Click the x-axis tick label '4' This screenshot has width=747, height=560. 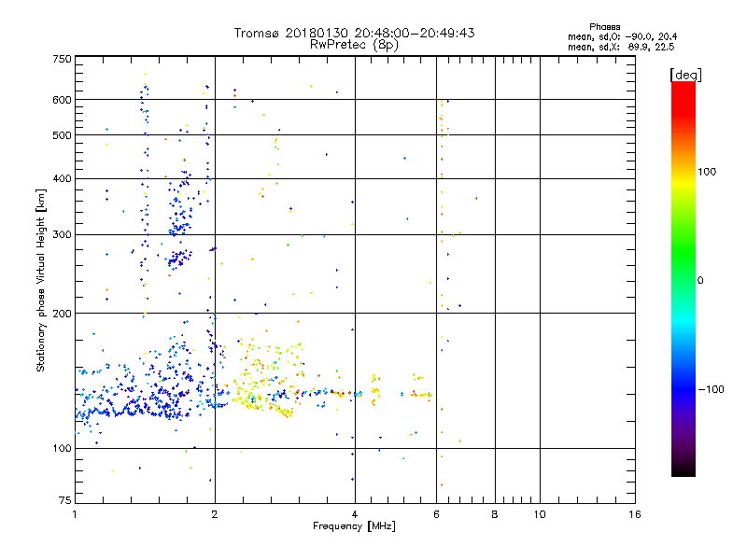pos(355,514)
